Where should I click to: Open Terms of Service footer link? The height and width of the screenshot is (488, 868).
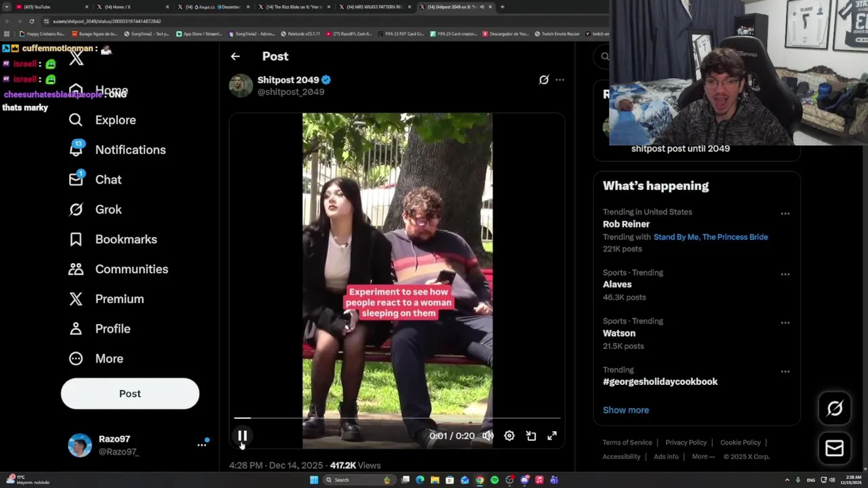(627, 443)
